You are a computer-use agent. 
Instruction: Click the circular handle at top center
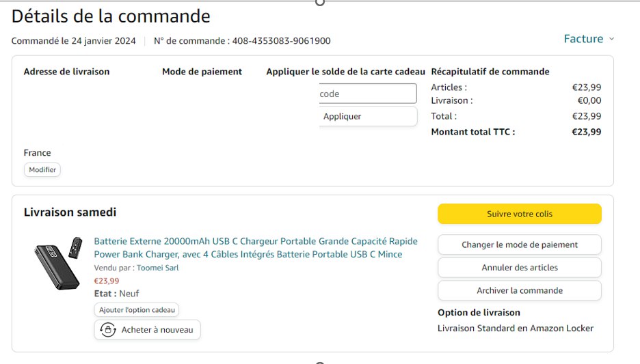coord(319,2)
